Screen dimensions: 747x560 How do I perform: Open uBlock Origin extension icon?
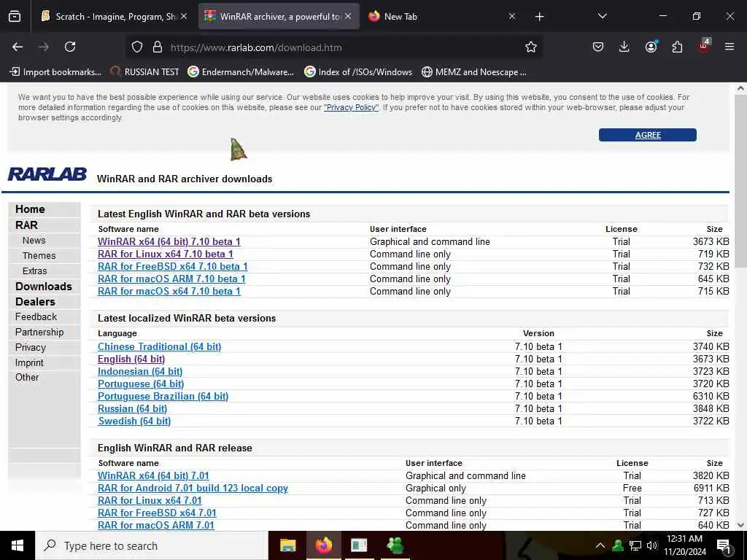pyautogui.click(x=704, y=46)
